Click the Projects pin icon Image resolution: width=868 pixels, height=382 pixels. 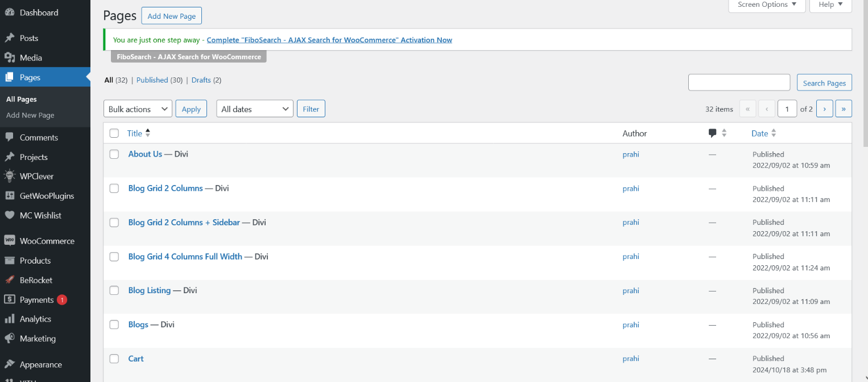(10, 157)
